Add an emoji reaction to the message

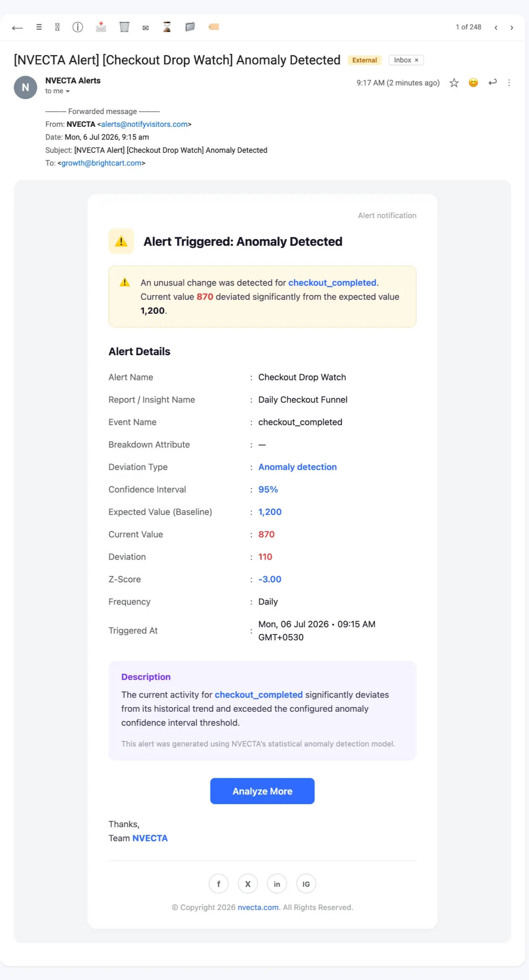coord(473,83)
